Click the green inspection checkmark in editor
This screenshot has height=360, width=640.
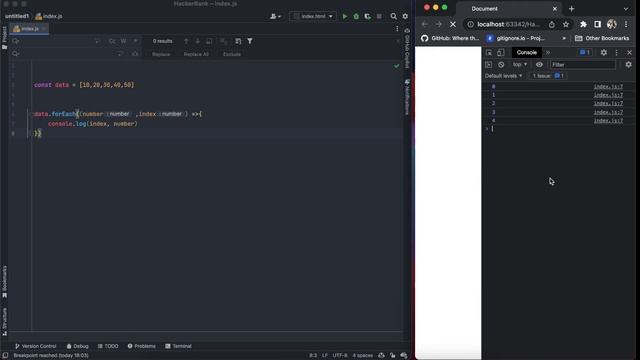397,66
